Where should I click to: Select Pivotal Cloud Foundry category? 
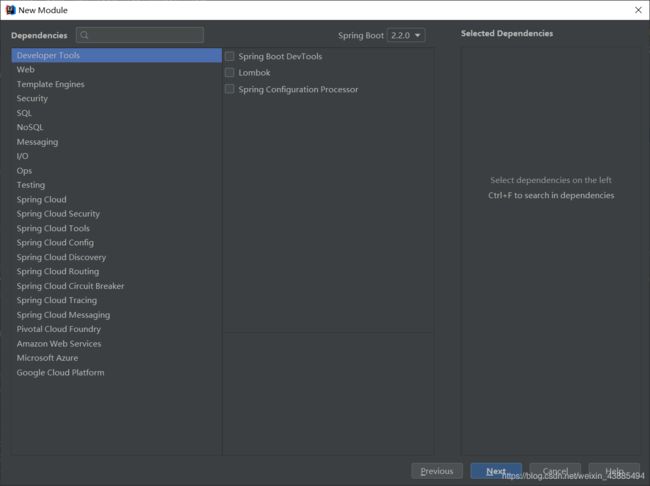coord(116,329)
